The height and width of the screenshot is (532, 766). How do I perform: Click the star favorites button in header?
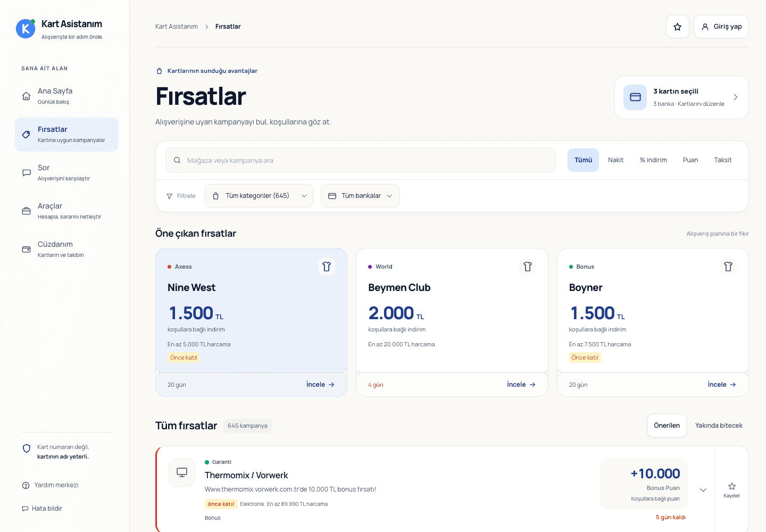click(x=678, y=27)
